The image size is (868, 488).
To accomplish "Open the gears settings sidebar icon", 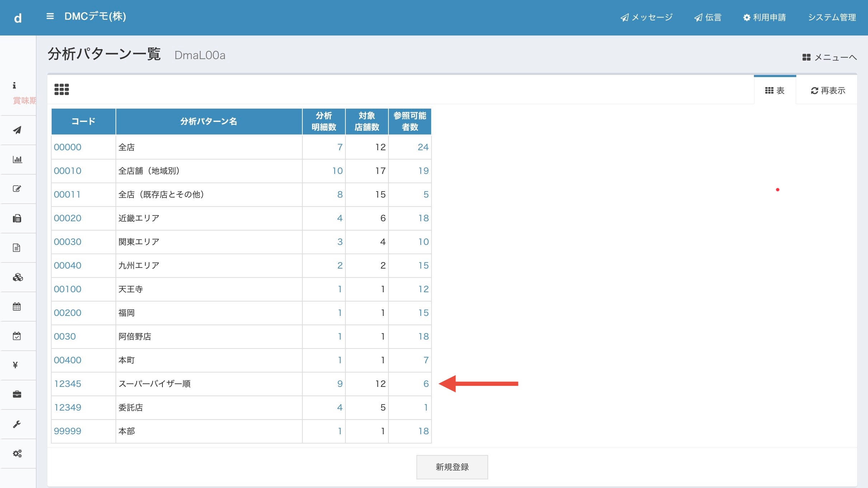I will coord(17,454).
